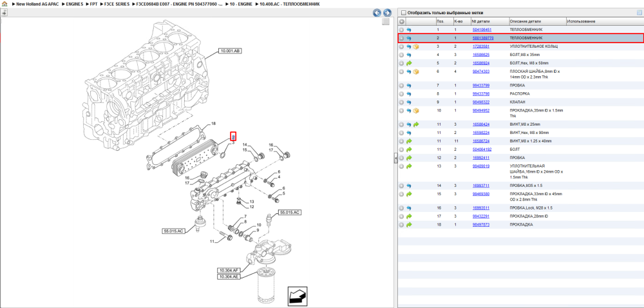Open part number link 98497873
This screenshot has width=644, height=308.
pyautogui.click(x=481, y=225)
